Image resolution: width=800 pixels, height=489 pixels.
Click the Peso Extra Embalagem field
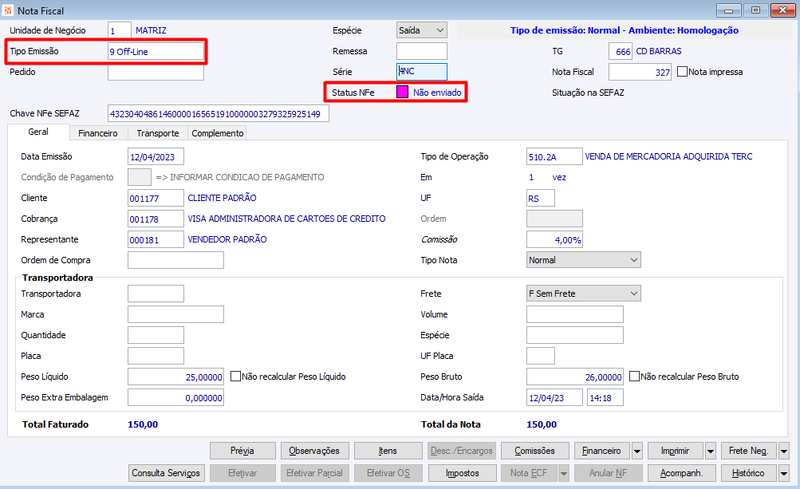click(176, 397)
